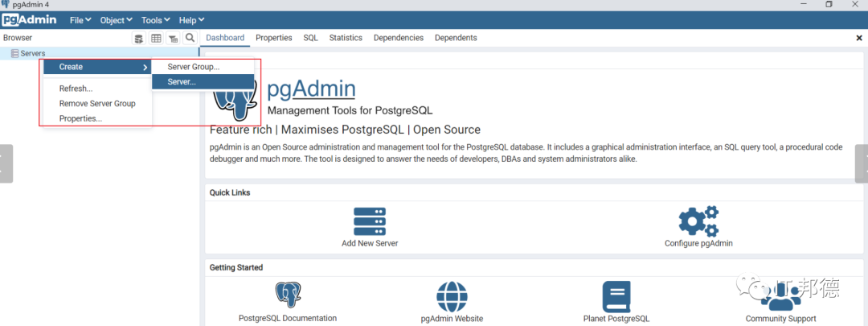Restore the pgAdmin 4 window size

click(x=829, y=5)
